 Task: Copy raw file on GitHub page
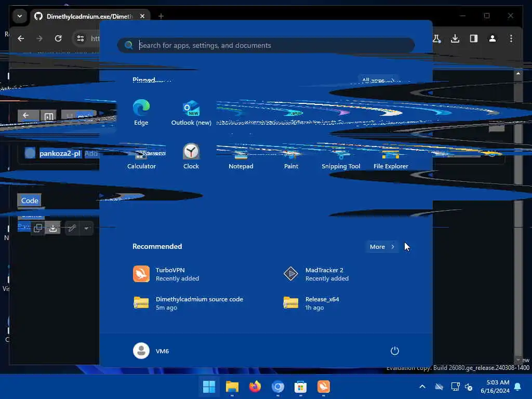(37, 229)
